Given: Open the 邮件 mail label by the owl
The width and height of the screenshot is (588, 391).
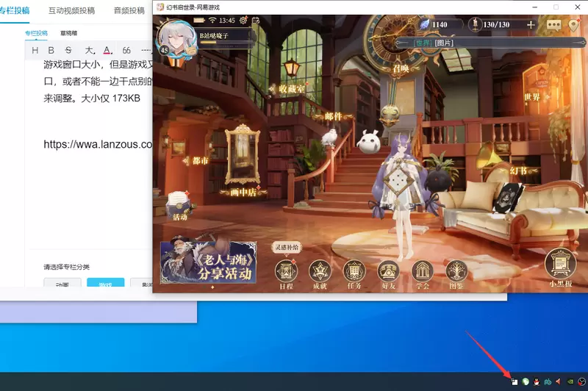Looking at the screenshot, I should pos(334,117).
